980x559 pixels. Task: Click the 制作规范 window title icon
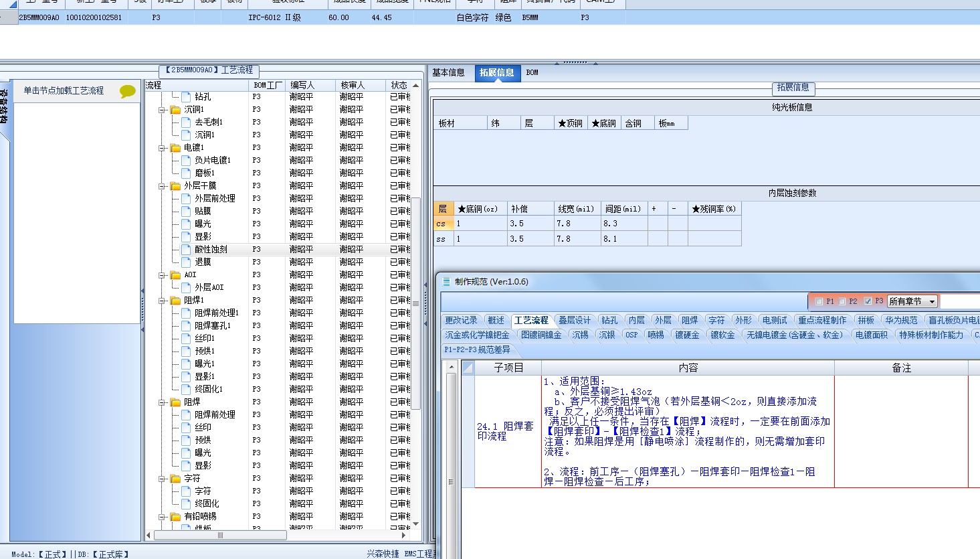pyautogui.click(x=446, y=282)
